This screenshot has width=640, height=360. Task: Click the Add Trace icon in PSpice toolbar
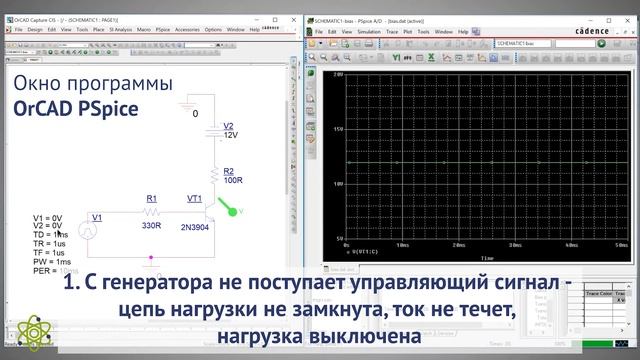coord(447,58)
